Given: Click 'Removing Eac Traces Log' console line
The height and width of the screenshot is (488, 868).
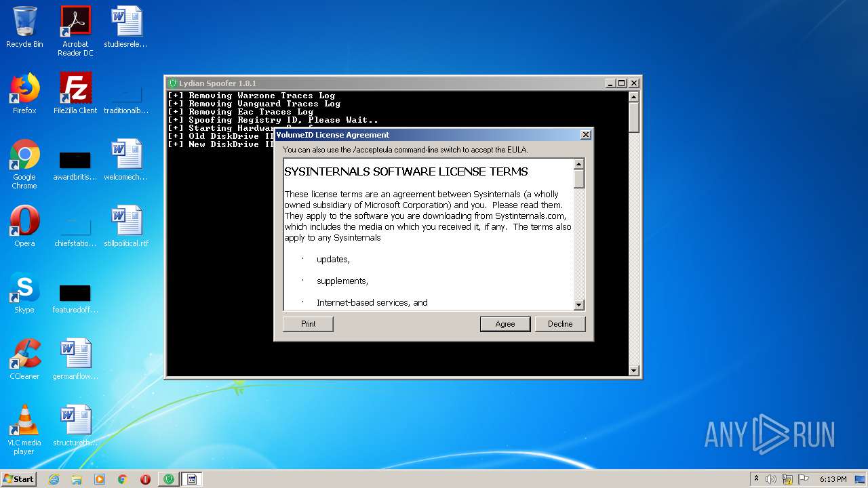Looking at the screenshot, I should [240, 112].
